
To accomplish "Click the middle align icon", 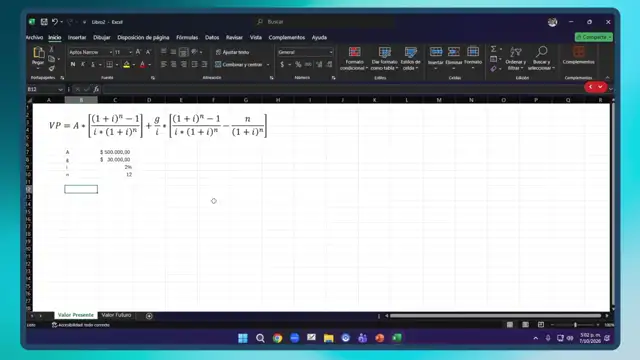I will [x=173, y=52].
